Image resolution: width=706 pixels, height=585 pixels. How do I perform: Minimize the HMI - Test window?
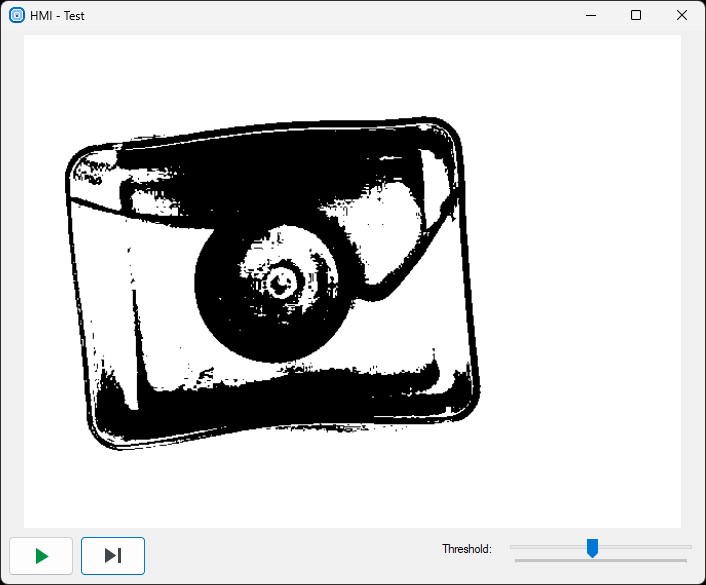pyautogui.click(x=590, y=15)
